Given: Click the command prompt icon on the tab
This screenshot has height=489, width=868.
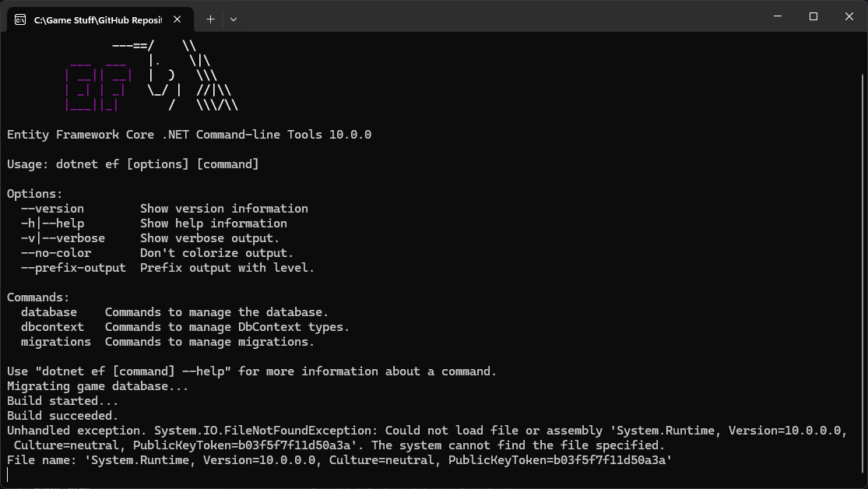Looking at the screenshot, I should pos(21,19).
